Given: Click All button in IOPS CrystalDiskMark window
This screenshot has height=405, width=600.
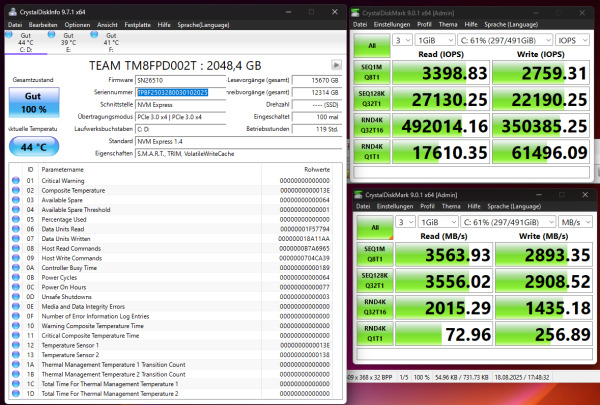Looking at the screenshot, I should (x=372, y=46).
